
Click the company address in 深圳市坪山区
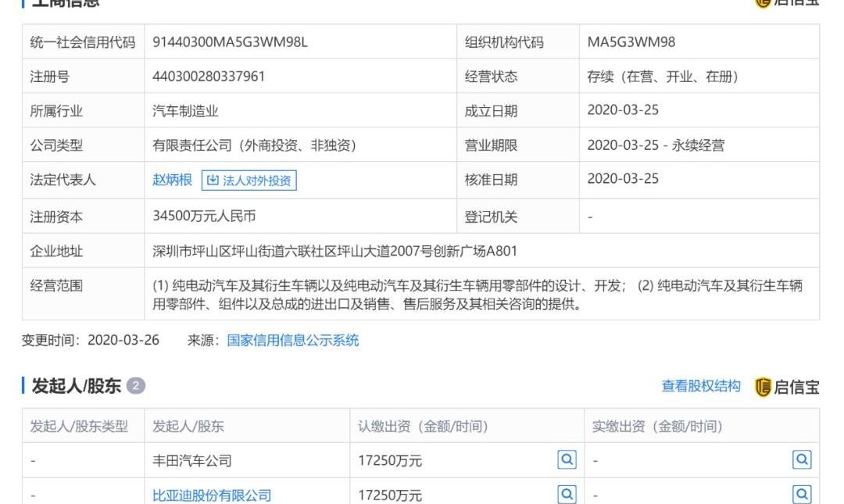(334, 251)
